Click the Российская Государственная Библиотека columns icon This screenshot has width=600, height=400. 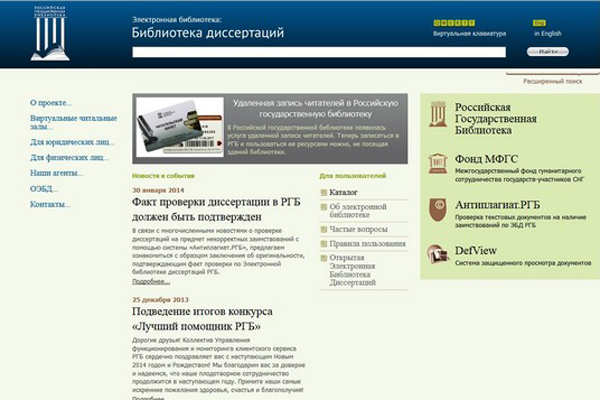[x=438, y=114]
